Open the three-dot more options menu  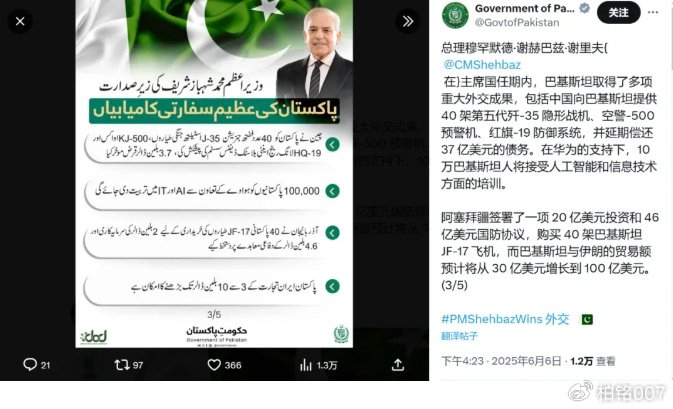pos(653,12)
